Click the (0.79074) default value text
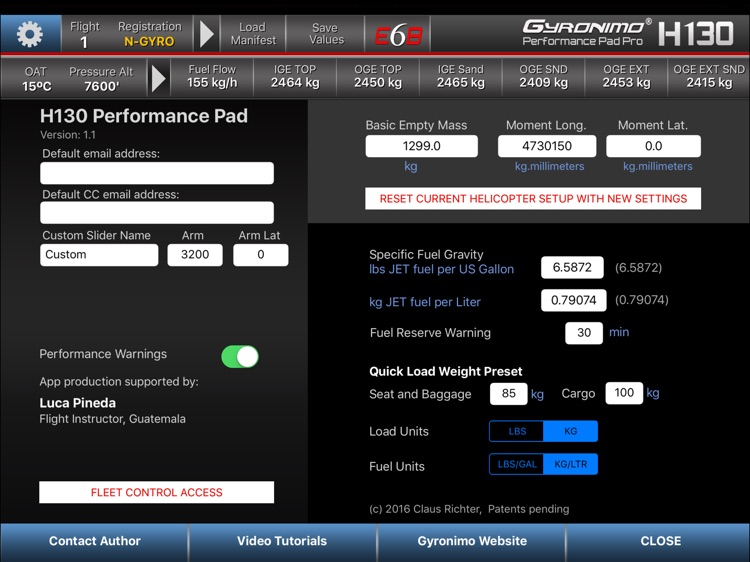This screenshot has width=750, height=562. pos(641,300)
